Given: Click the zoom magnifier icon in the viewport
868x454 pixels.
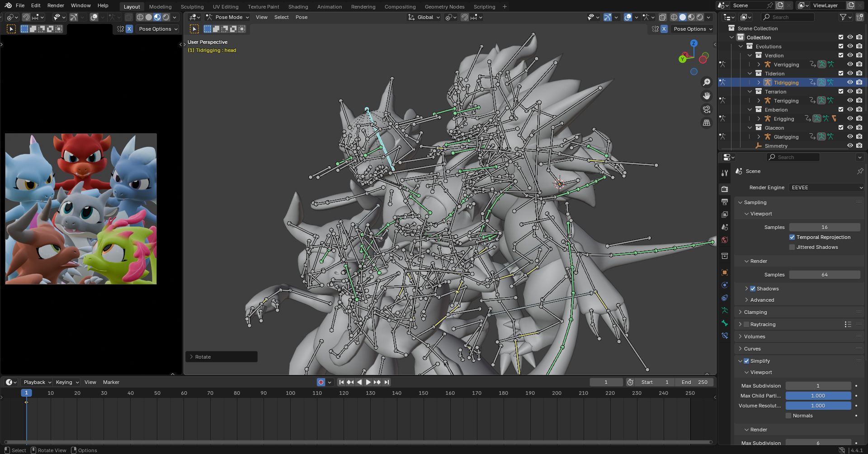Looking at the screenshot, I should 706,82.
